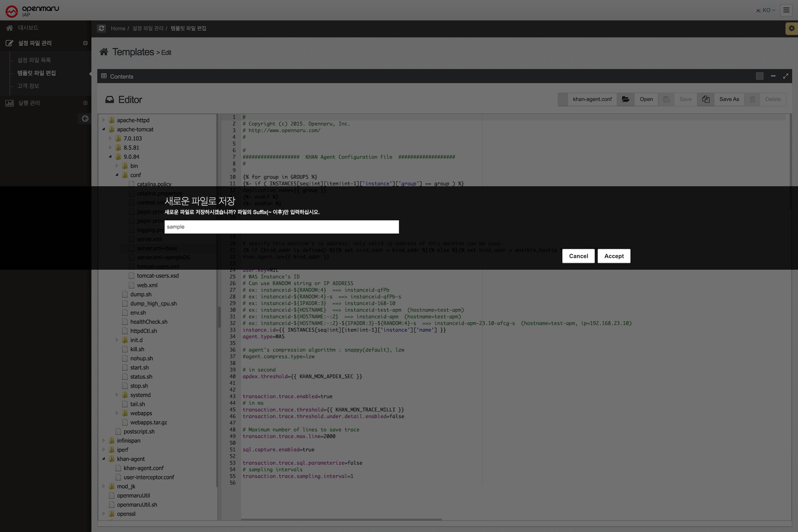Click the suffix input field containing sample
This screenshot has height=532, width=798.
pos(281,227)
